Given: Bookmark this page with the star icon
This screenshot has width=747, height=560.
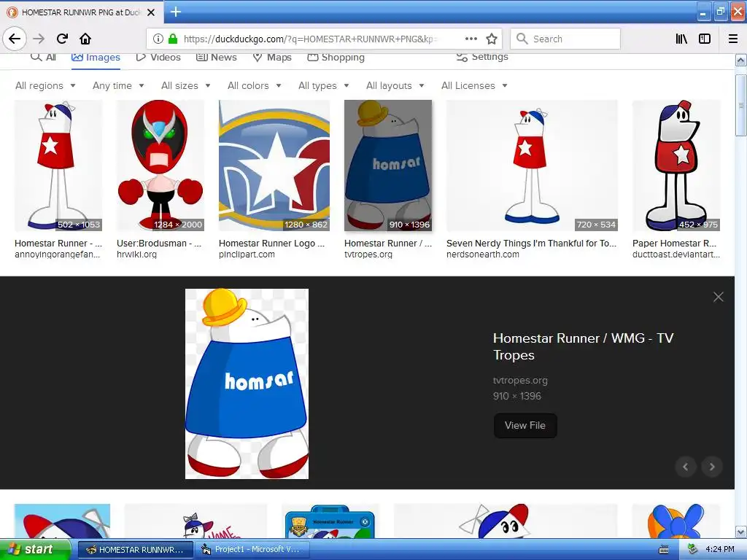Looking at the screenshot, I should 492,39.
